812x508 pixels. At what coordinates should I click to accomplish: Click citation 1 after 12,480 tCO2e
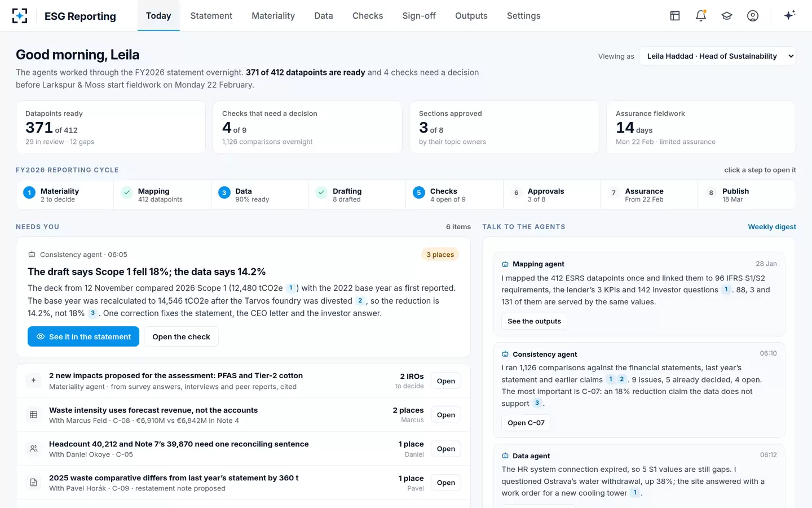pyautogui.click(x=291, y=288)
